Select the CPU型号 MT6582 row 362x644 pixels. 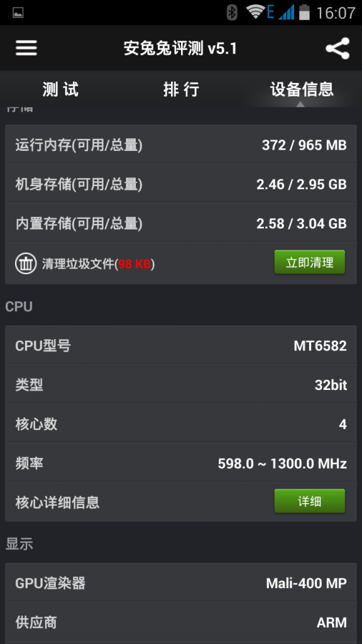181,345
